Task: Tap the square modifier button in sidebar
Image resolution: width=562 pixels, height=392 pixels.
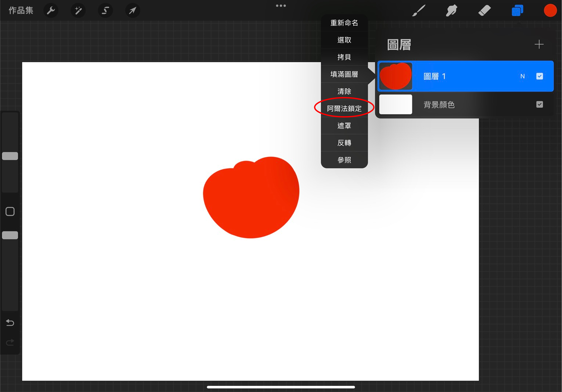Action: [10, 211]
